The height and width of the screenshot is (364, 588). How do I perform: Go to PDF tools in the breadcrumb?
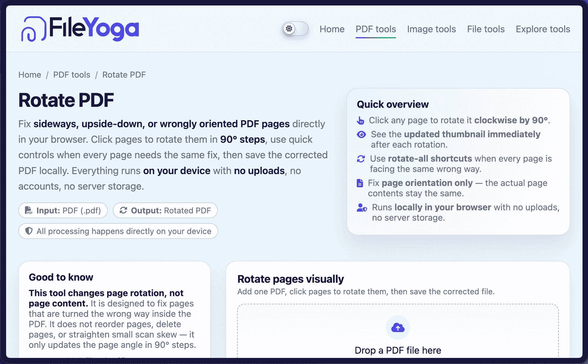click(72, 75)
